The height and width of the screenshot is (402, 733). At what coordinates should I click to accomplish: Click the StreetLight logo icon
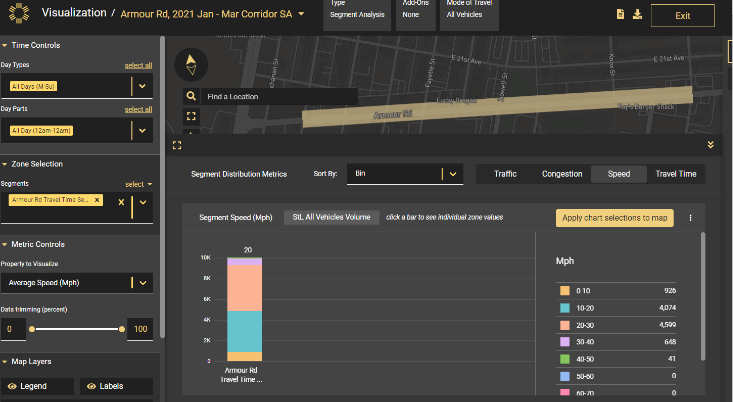tap(19, 13)
